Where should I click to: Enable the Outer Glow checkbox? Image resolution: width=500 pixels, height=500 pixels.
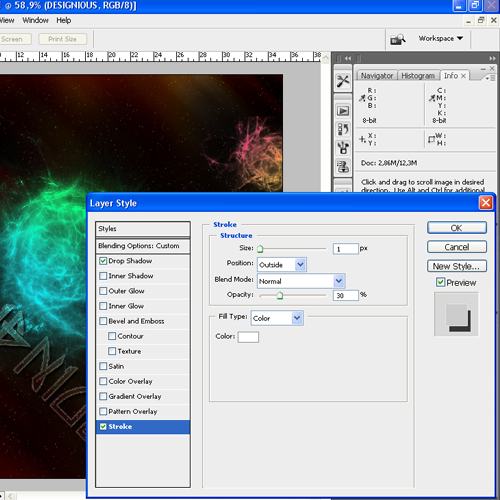pos(103,291)
